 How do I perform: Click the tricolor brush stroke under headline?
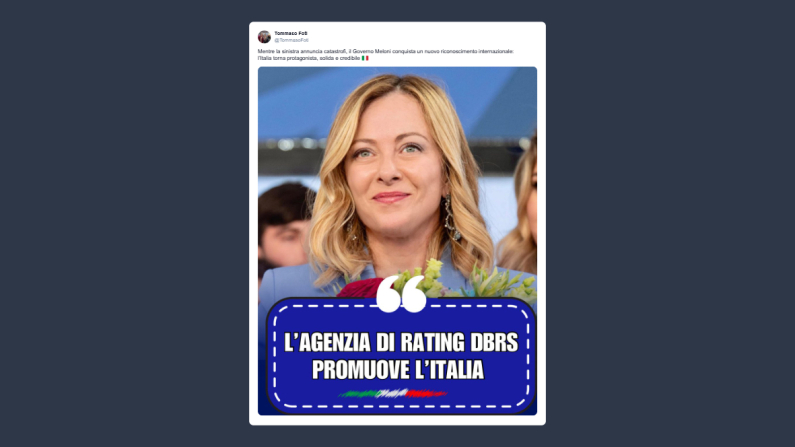[x=393, y=393]
